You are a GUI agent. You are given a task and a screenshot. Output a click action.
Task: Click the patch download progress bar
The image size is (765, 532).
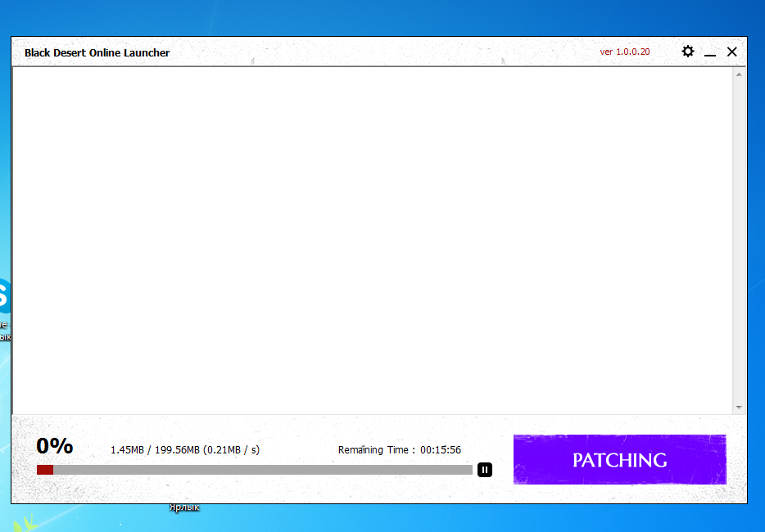tap(254, 470)
